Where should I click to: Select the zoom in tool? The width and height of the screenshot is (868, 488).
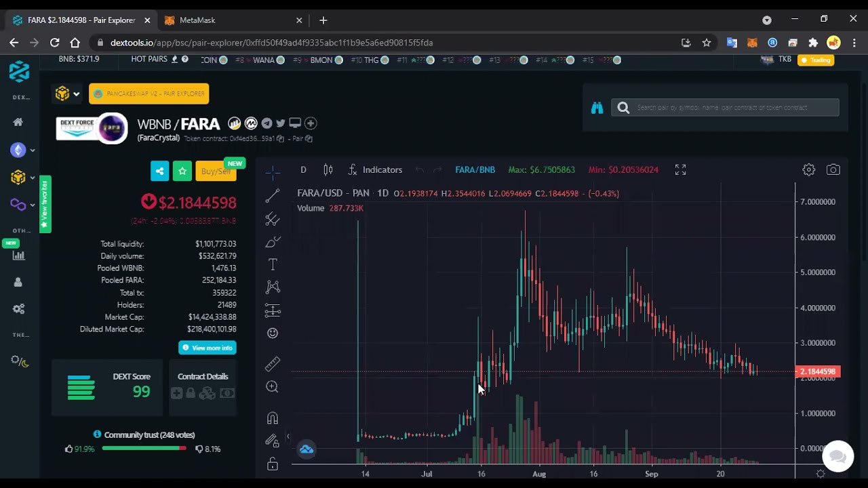click(273, 386)
